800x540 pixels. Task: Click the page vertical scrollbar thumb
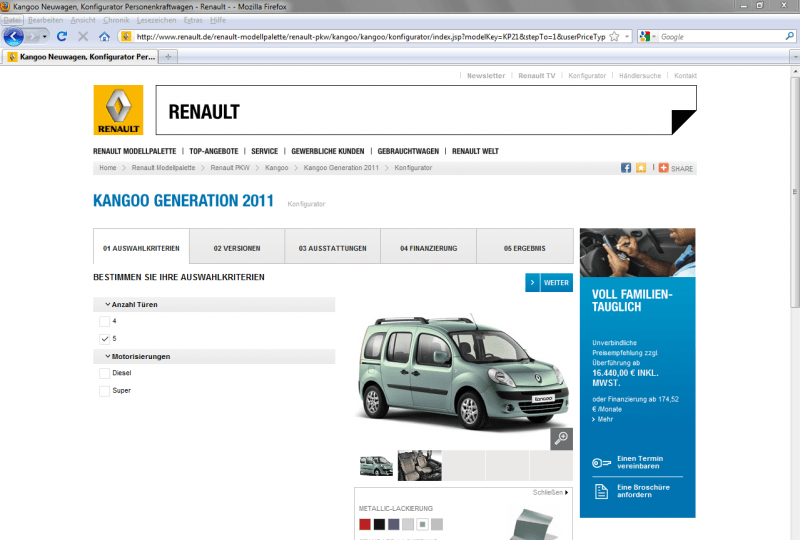click(795, 192)
